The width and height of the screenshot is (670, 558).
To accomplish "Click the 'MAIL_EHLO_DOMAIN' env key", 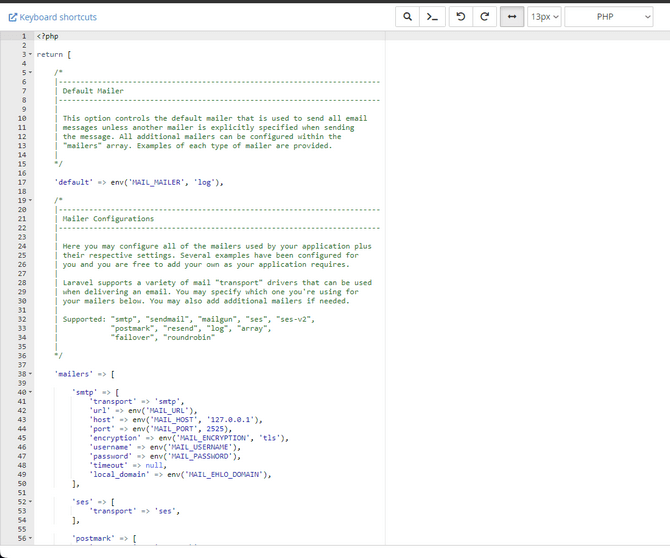I will (224, 474).
